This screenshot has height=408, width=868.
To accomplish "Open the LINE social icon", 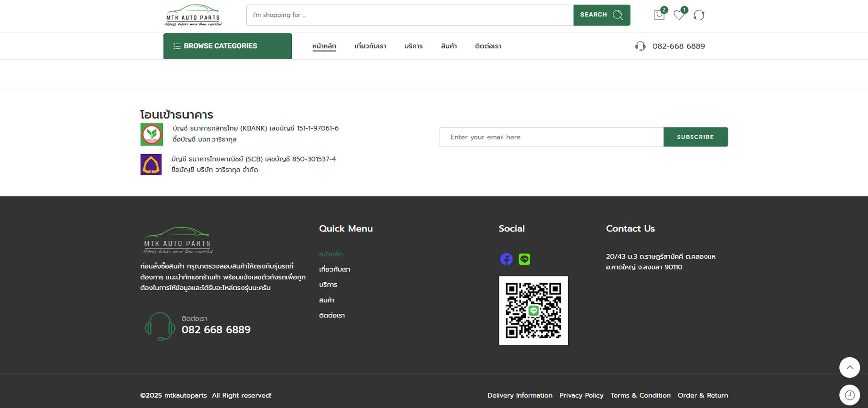I will click(524, 259).
